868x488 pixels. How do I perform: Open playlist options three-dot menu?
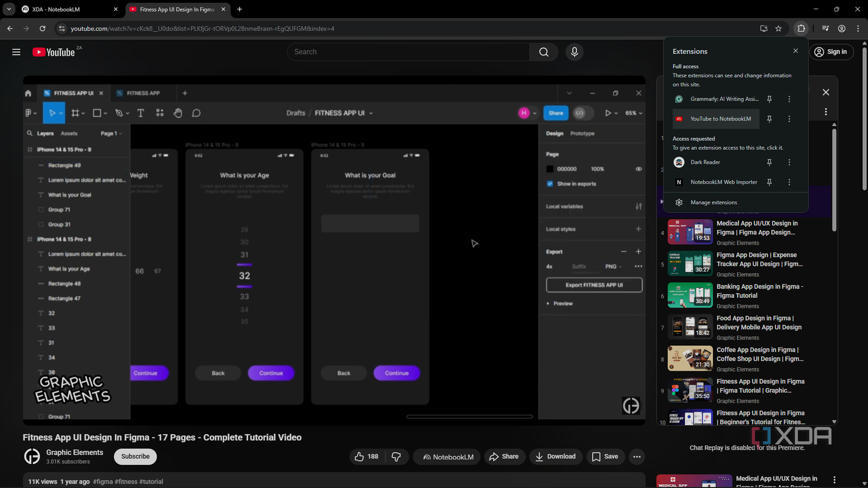pyautogui.click(x=826, y=112)
